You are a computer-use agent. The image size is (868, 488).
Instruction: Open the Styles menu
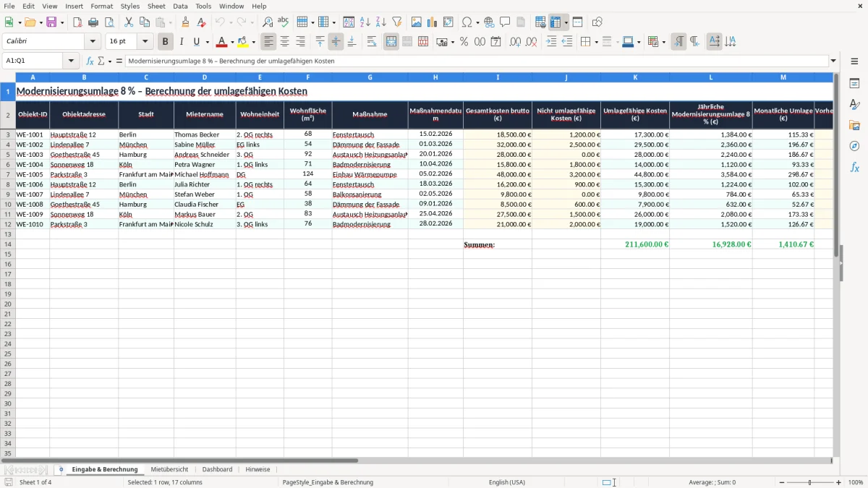pos(130,6)
